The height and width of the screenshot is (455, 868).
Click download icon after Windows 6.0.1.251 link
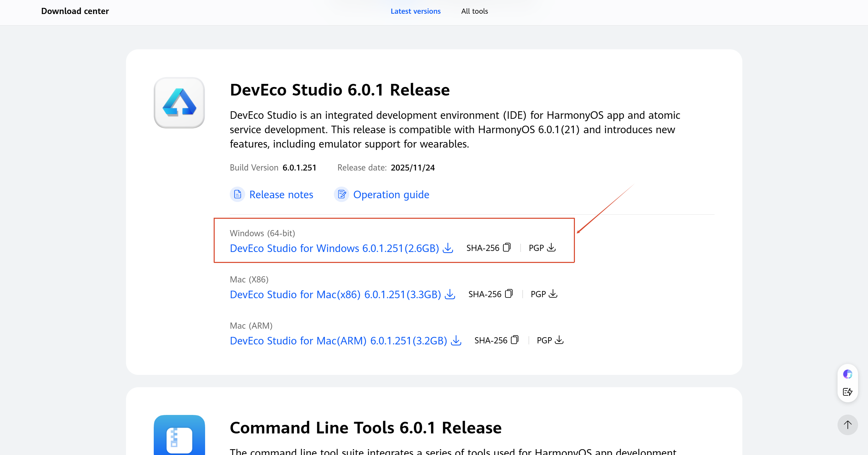point(448,248)
